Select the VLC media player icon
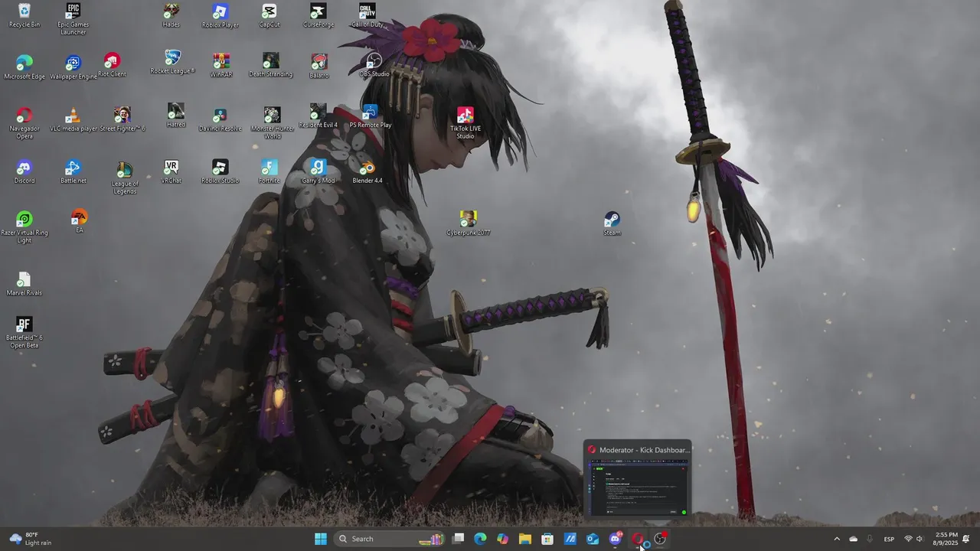 tap(73, 119)
